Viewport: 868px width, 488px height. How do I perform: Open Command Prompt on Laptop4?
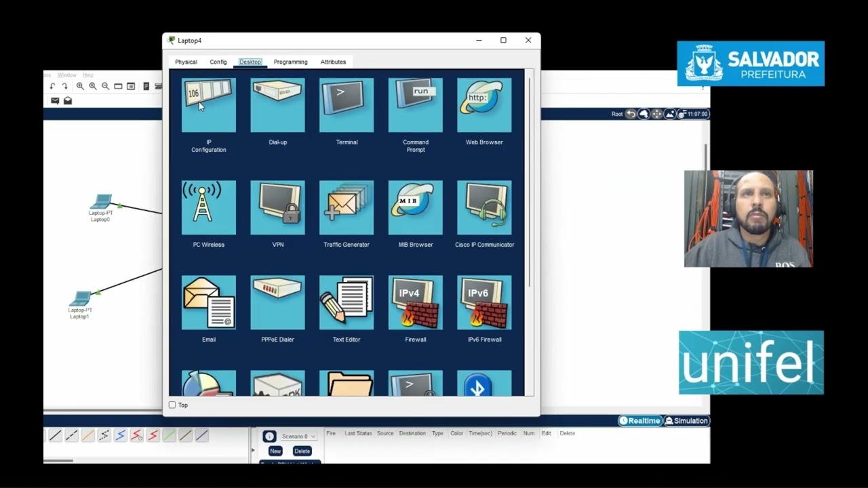pyautogui.click(x=416, y=105)
